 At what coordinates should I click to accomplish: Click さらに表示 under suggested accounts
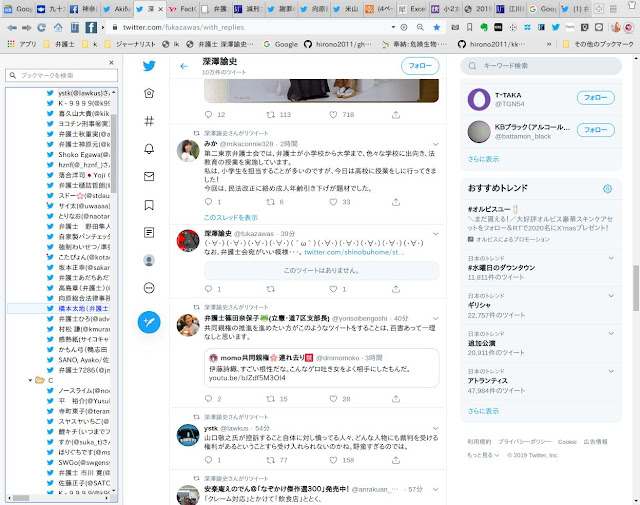tap(483, 159)
